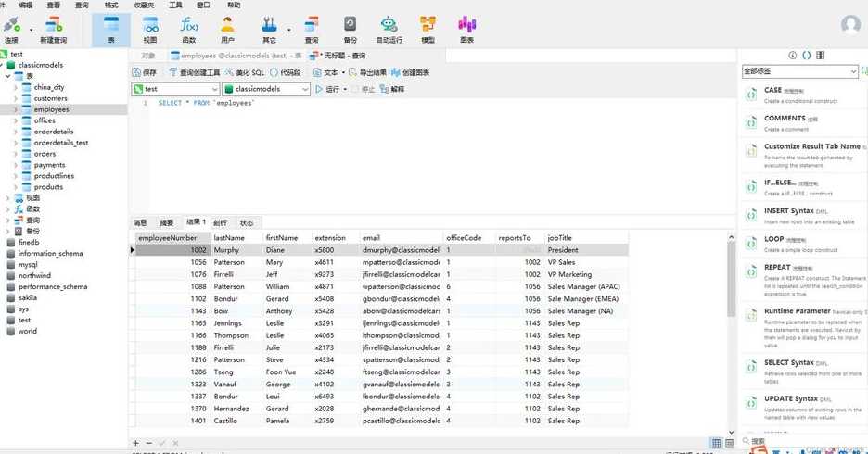Click the plus add-record icon below results
Image resolution: width=868 pixels, height=454 pixels.
135,443
